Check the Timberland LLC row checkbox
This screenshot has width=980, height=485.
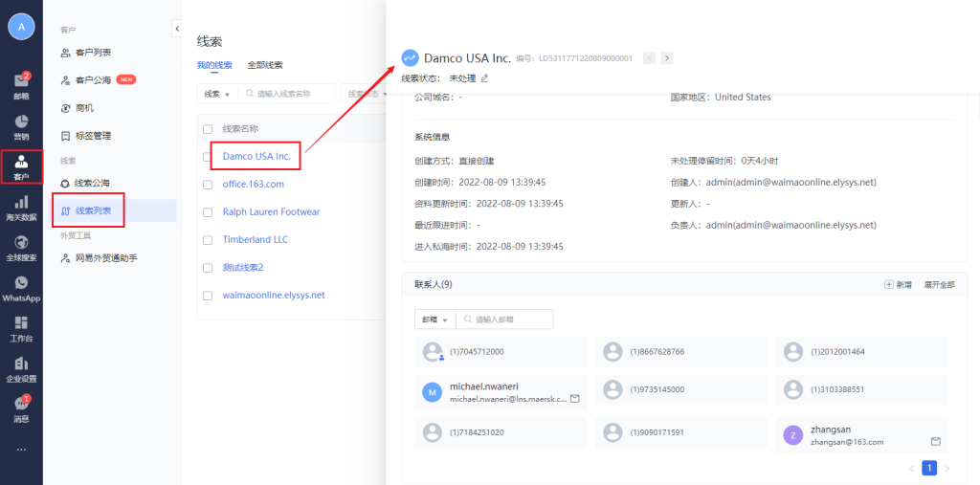(x=208, y=239)
